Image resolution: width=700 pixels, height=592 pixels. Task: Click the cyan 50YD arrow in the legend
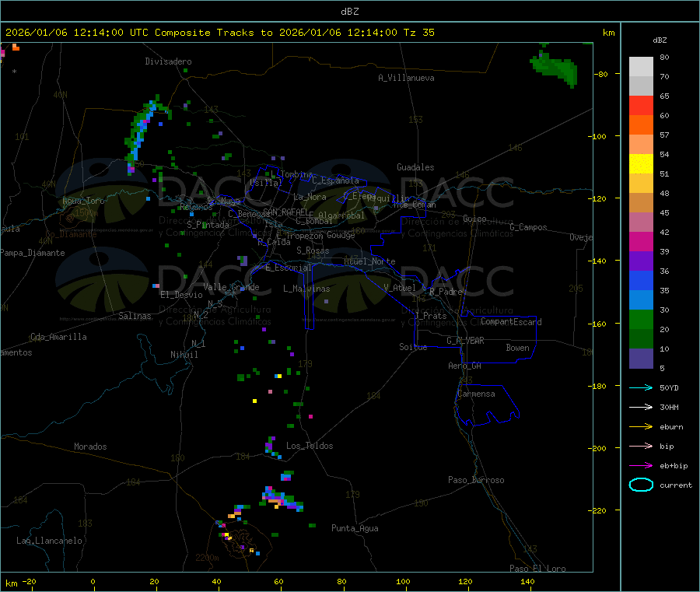tap(641, 387)
